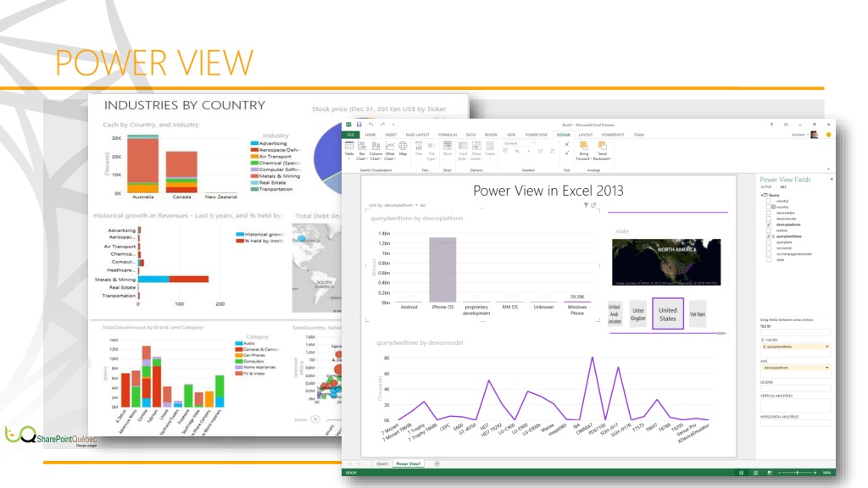This screenshot has width=868, height=488.
Task: Open the Other Chart visualization menu
Action: 390,151
